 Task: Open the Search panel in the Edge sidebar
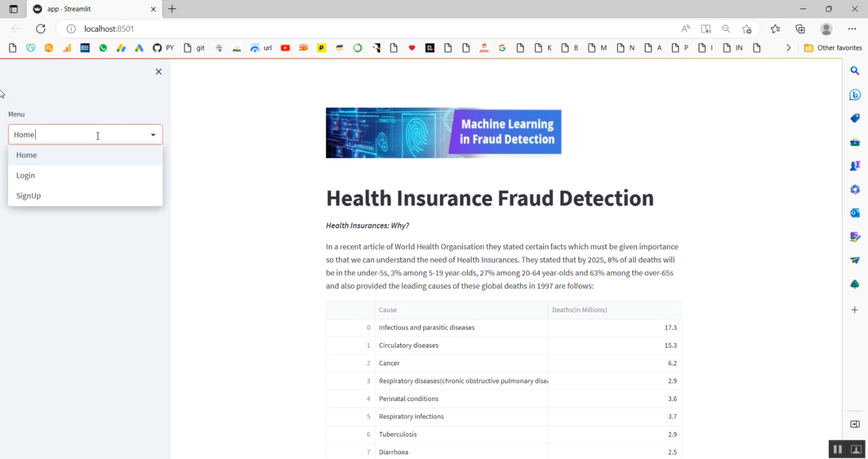click(x=855, y=70)
